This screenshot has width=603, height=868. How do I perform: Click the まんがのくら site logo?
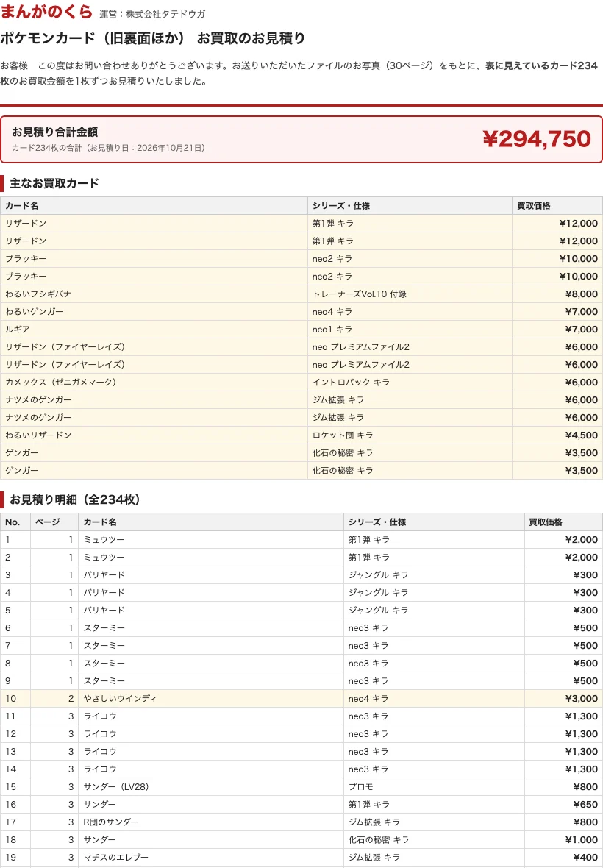46,12
